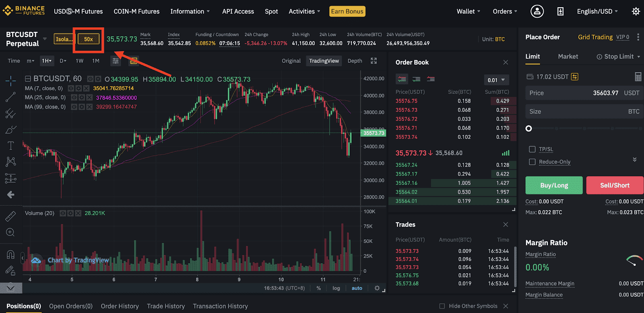Select the prediction and measurement tool
Viewport: 644px width, 313px height.
pyautogui.click(x=11, y=178)
